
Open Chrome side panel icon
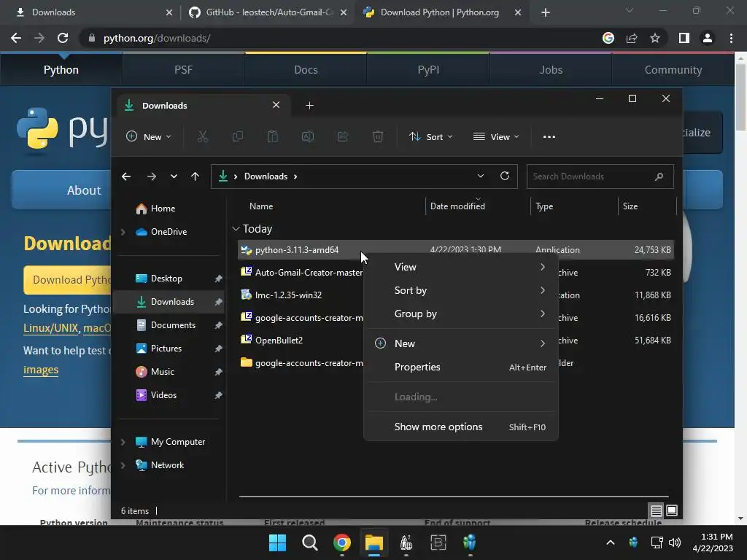[x=684, y=38]
